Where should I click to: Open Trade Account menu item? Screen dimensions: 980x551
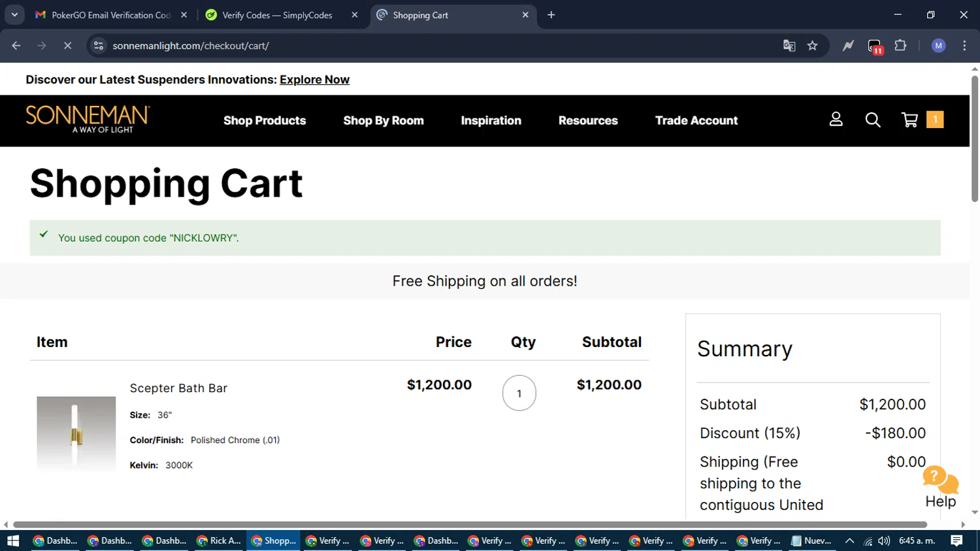[696, 121]
